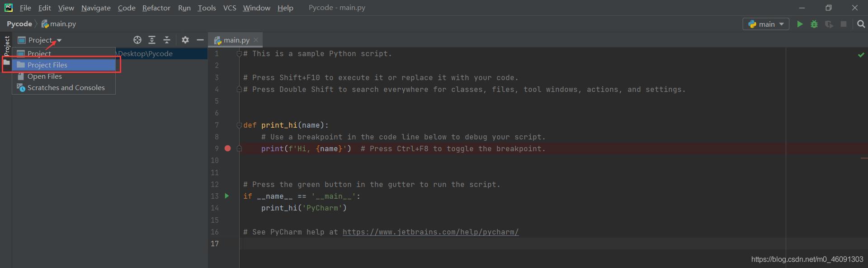
Task: Open the VCS menu
Action: [x=230, y=8]
